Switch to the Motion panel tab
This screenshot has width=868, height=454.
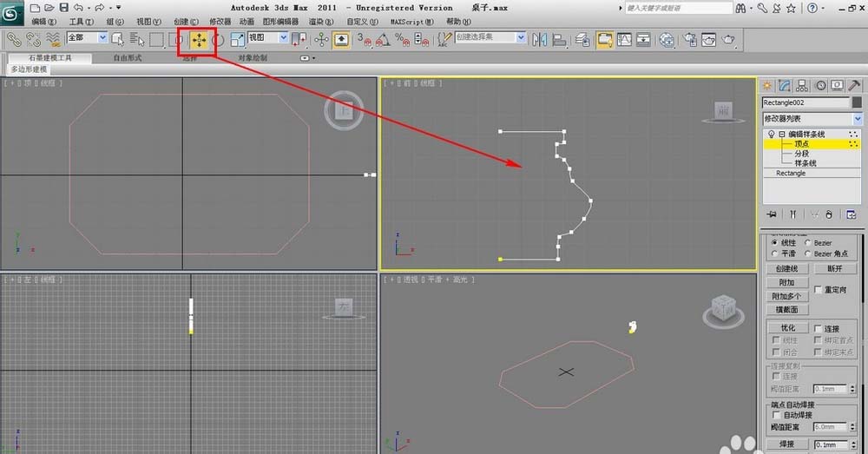click(820, 85)
